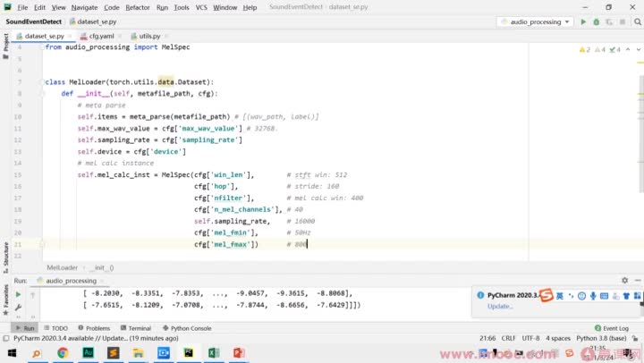
Task: Open the Problems tool window
Action: (94, 328)
